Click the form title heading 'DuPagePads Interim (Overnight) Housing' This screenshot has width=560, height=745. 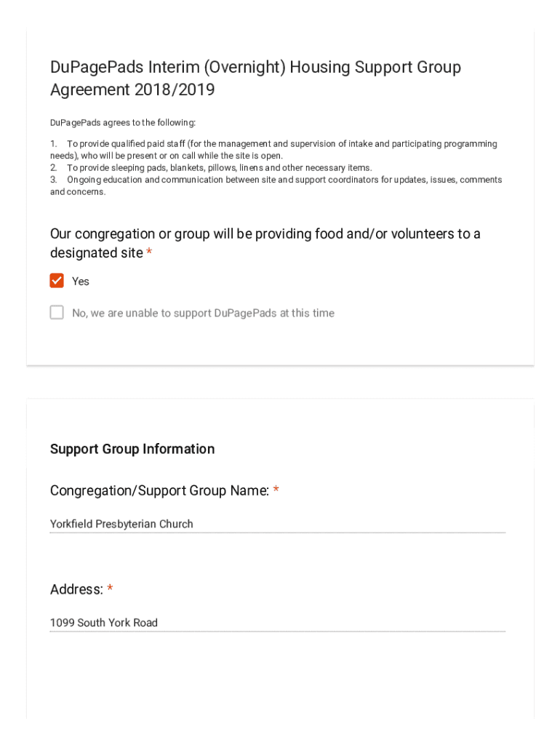(255, 68)
